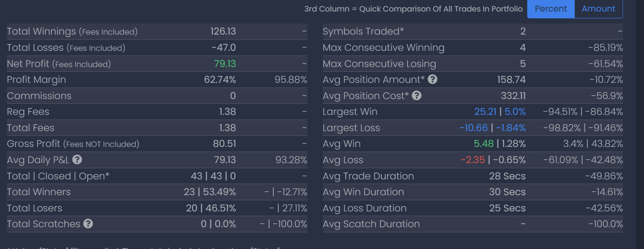Open help icon for Avg Position Cost
This screenshot has width=644, height=249.
click(x=417, y=96)
